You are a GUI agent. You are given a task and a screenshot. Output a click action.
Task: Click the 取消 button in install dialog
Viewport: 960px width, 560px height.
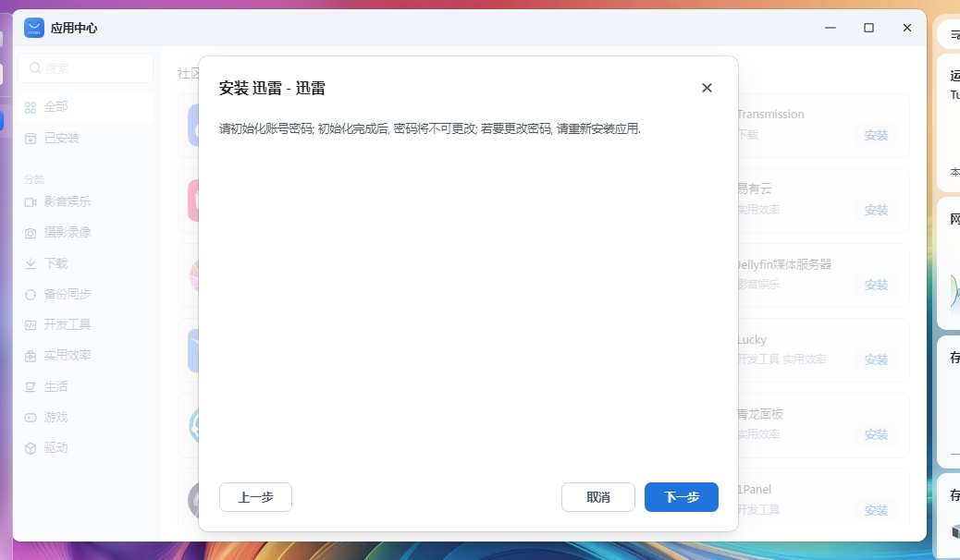(x=597, y=497)
